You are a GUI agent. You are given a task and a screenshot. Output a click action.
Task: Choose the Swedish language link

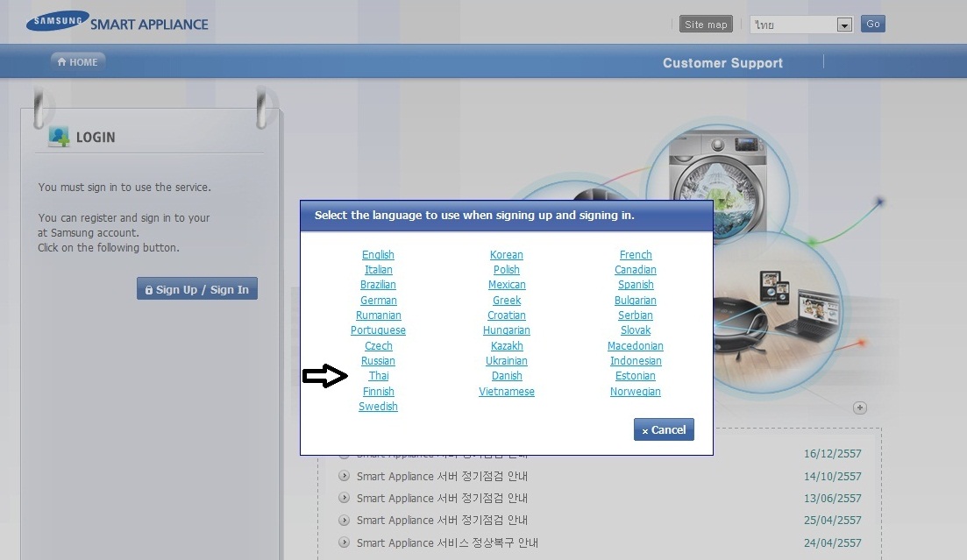pos(378,407)
